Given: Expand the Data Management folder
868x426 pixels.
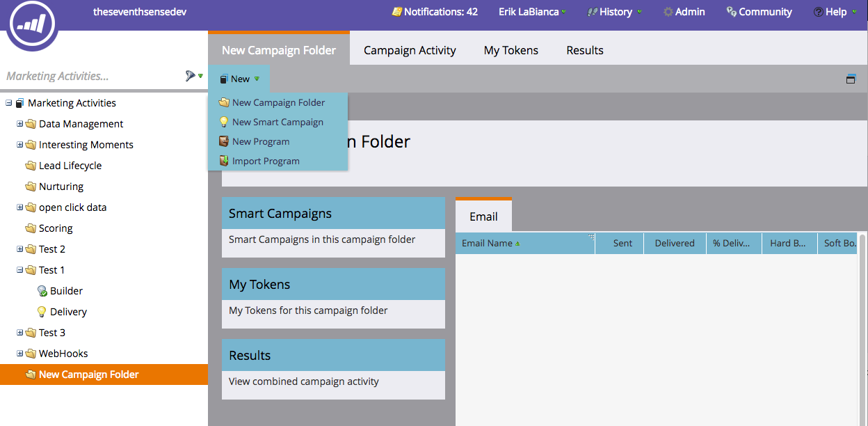Looking at the screenshot, I should [x=20, y=124].
